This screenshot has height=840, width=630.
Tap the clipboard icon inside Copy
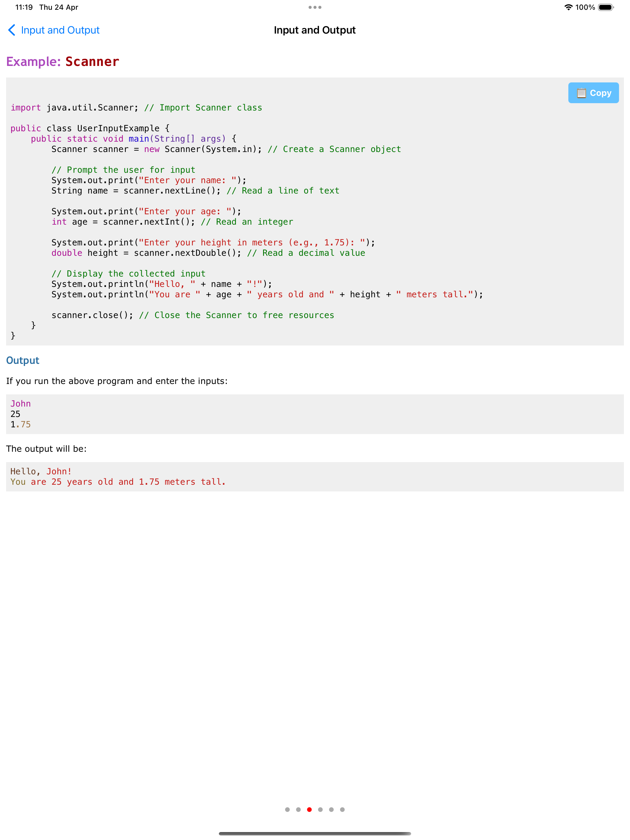click(581, 93)
